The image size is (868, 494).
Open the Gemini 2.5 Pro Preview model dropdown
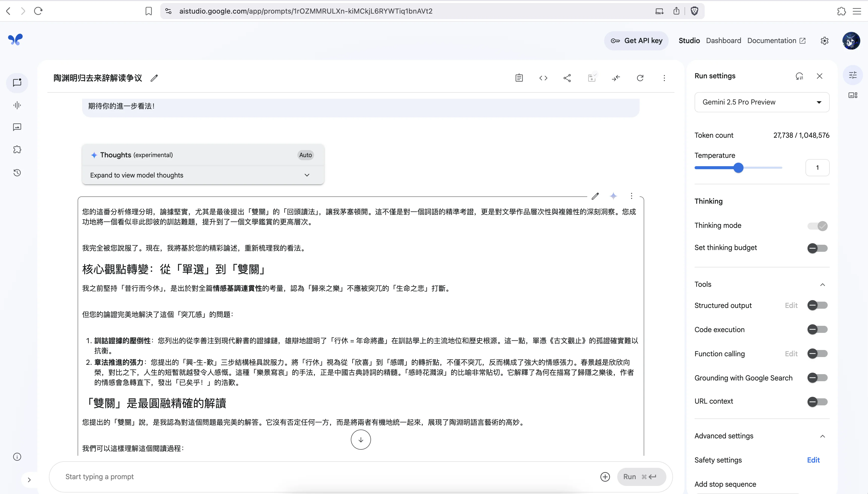point(761,102)
